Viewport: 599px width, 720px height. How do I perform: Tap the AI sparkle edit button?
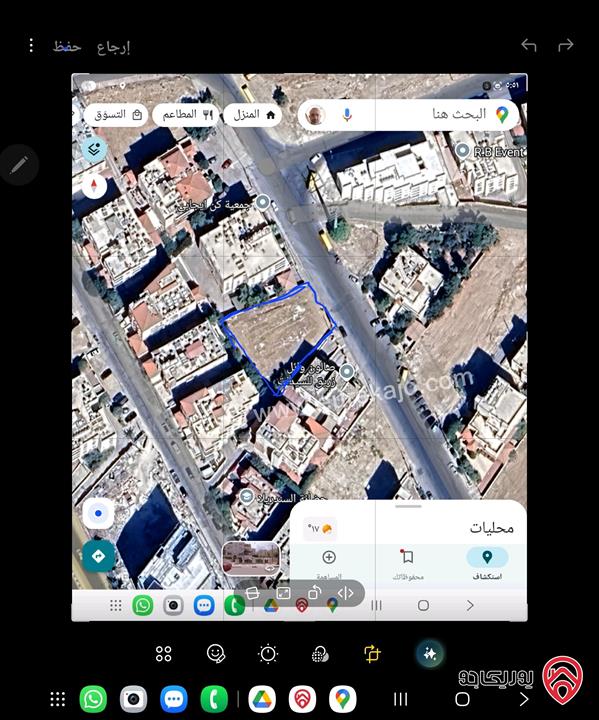430,653
